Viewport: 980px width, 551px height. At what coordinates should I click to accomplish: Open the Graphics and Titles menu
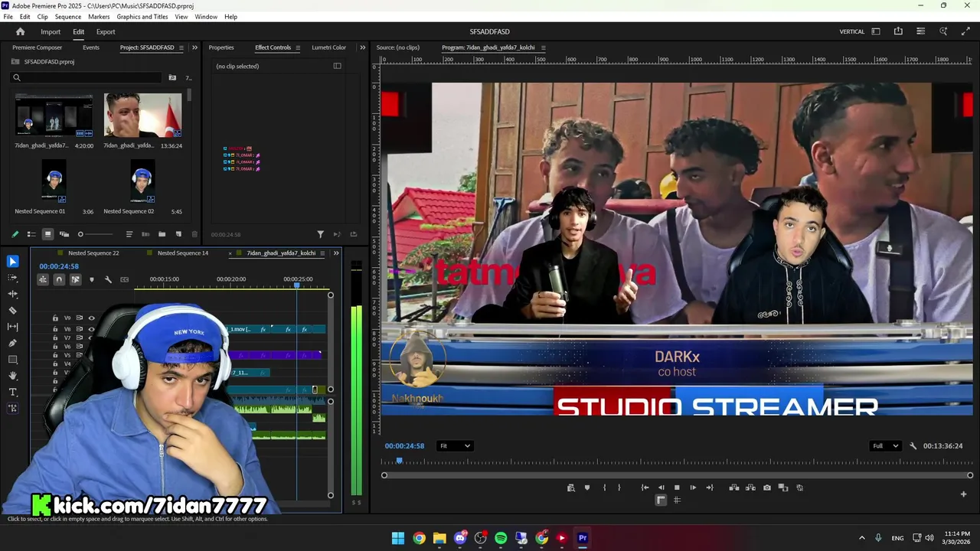(x=142, y=17)
